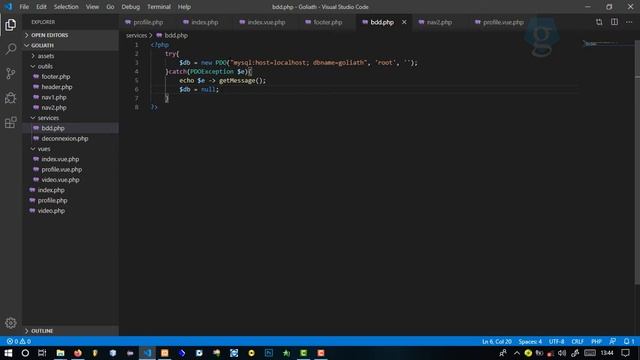Collapse the GOLIATH project folder
The height and width of the screenshot is (360, 640).
70,45
